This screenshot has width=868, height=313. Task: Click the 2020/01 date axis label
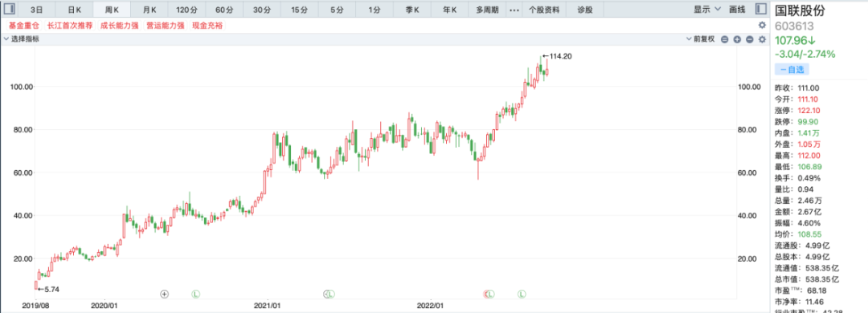coord(104,305)
